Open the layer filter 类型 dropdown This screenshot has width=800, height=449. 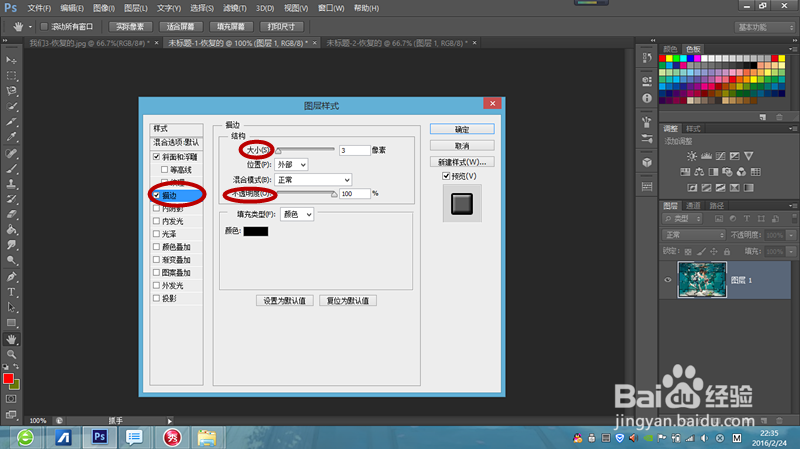pos(683,218)
